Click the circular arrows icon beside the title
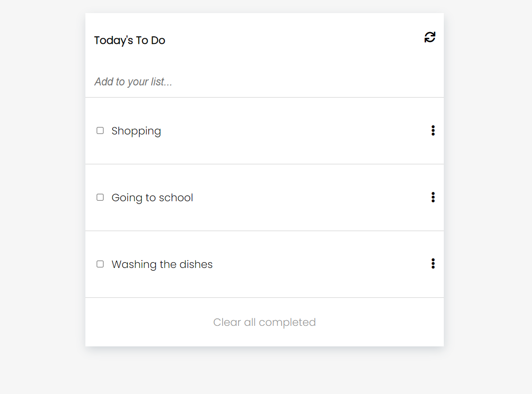The image size is (532, 394). (x=430, y=37)
